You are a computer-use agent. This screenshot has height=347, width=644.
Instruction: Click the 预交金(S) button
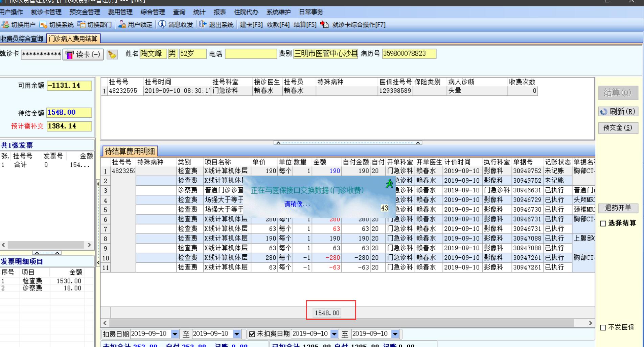click(618, 128)
